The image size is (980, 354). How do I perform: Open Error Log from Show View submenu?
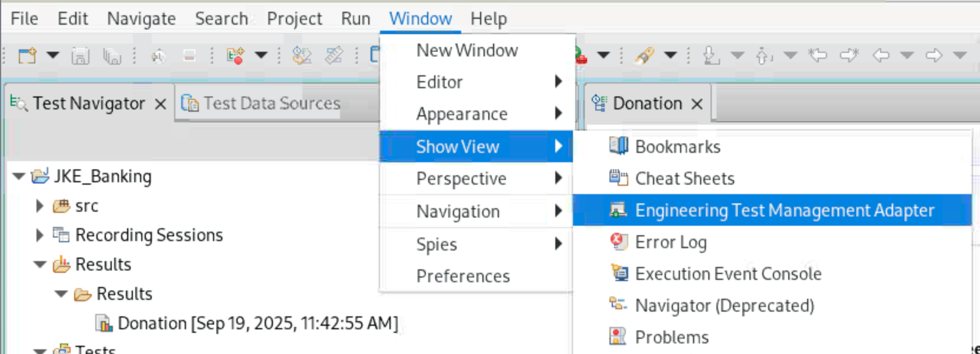tap(671, 242)
